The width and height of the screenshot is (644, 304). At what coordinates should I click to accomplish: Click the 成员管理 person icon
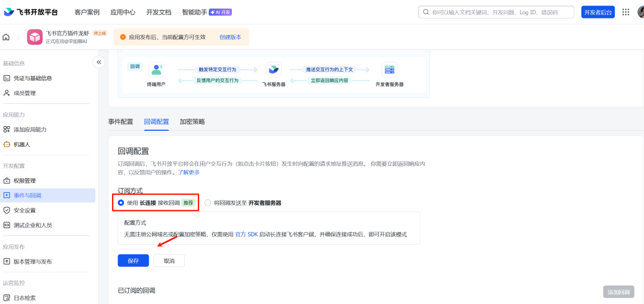coord(7,93)
